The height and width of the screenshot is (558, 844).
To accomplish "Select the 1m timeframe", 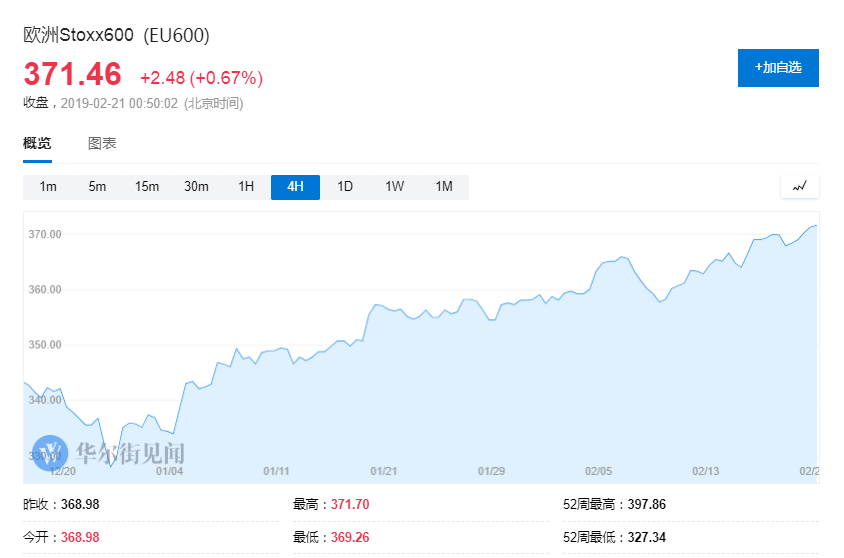I will coord(48,187).
